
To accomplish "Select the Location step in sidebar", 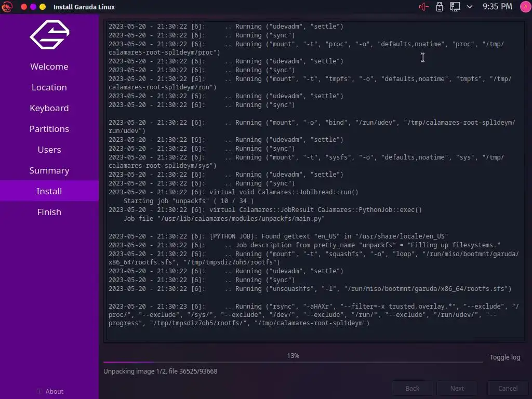I will coord(49,87).
